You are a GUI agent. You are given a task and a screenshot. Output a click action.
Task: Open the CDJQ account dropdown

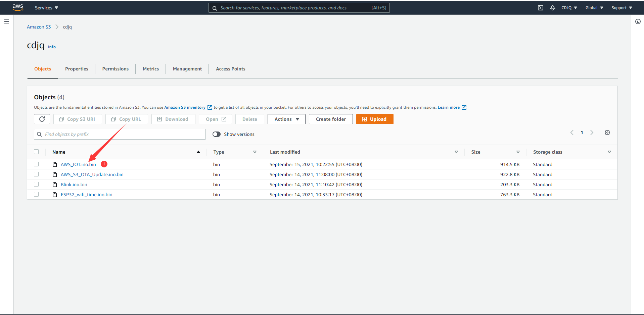(x=569, y=8)
